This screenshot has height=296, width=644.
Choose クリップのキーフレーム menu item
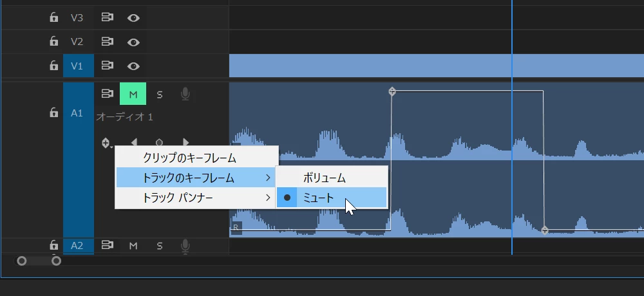click(196, 158)
